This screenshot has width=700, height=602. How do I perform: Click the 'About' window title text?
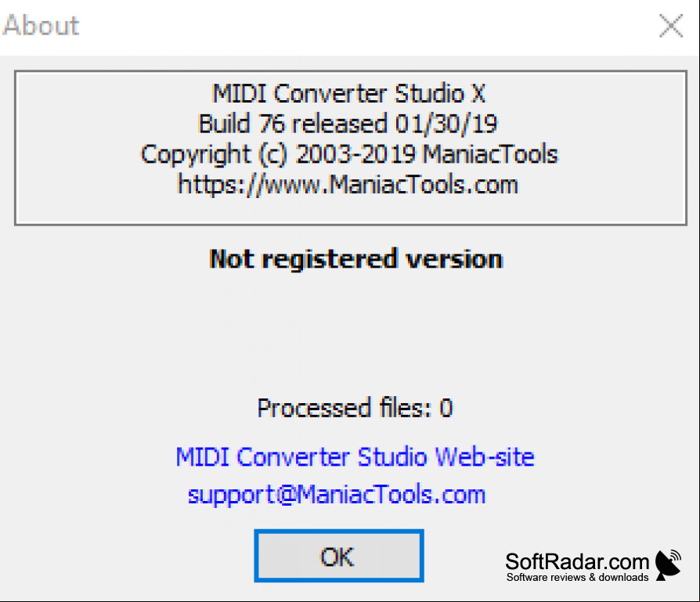41,25
